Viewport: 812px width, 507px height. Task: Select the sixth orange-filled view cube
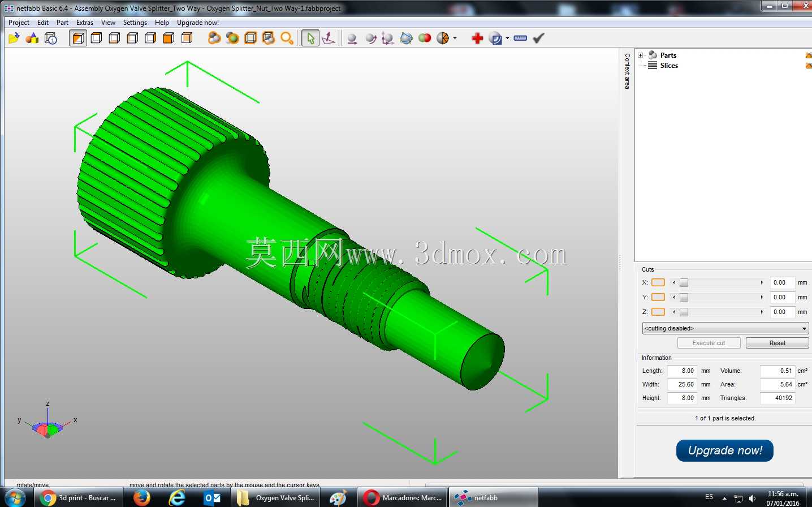point(169,38)
